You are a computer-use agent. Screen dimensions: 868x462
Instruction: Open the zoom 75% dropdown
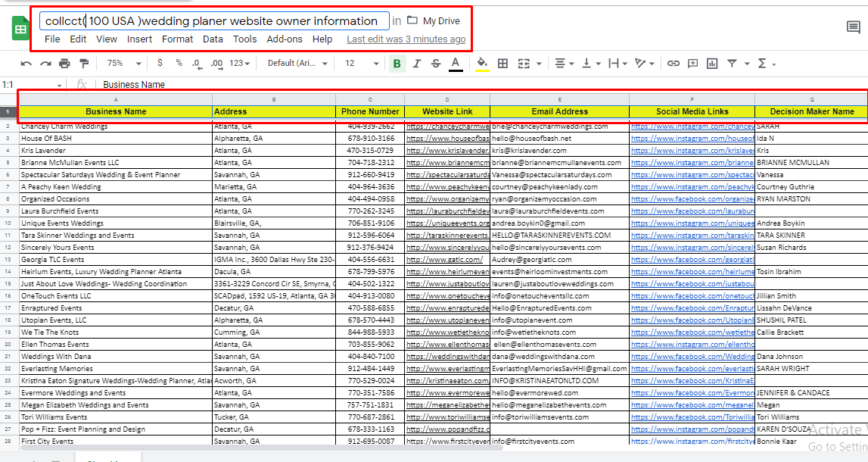tap(120, 64)
